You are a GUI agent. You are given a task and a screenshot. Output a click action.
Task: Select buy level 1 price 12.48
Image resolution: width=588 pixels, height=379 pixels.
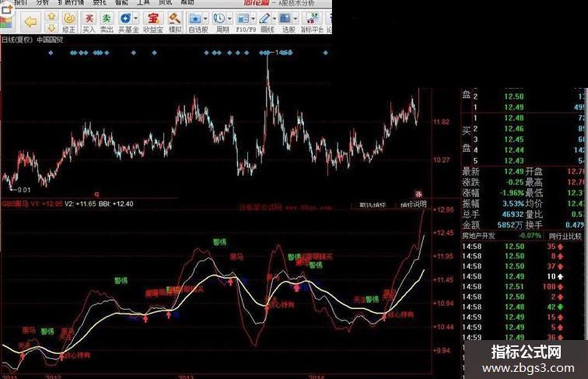[x=514, y=118]
